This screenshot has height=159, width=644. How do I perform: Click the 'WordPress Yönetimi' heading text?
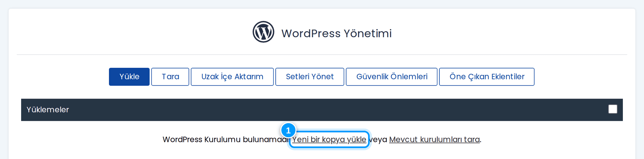click(x=336, y=34)
